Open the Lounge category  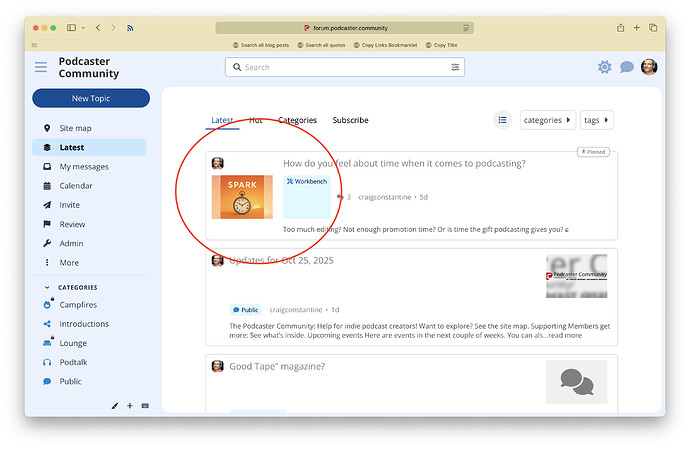73,343
